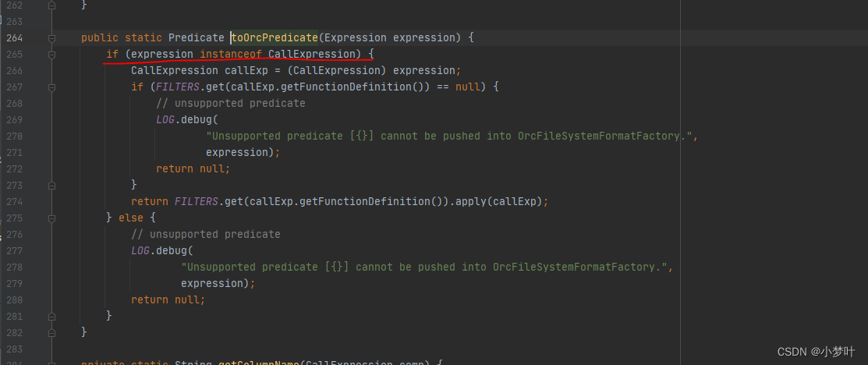Image resolution: width=868 pixels, height=365 pixels.
Task: Click line number 283 in the gutter
Action: coord(14,349)
